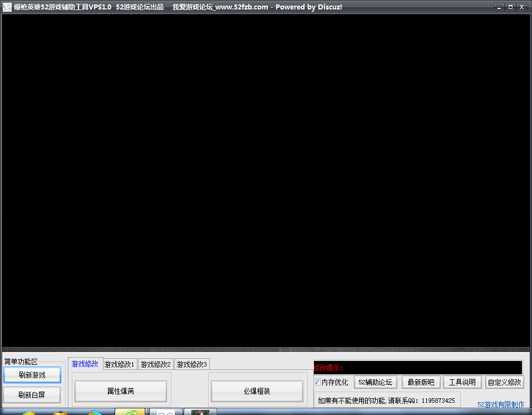This screenshot has width=532, height=415.
Task: Open the 52辅助论坛 button
Action: [375, 382]
